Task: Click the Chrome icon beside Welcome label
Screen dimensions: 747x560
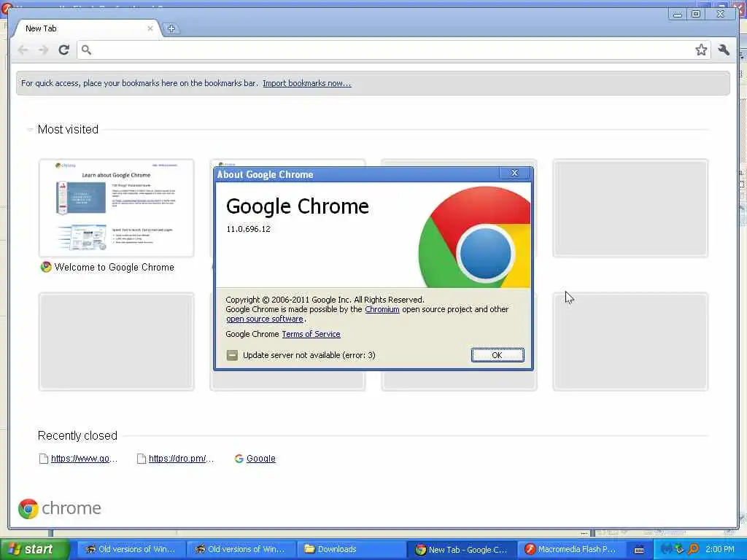Action: click(x=46, y=267)
